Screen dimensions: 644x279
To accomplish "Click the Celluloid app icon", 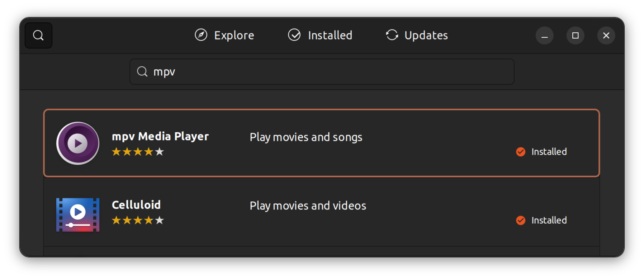I will (x=78, y=214).
